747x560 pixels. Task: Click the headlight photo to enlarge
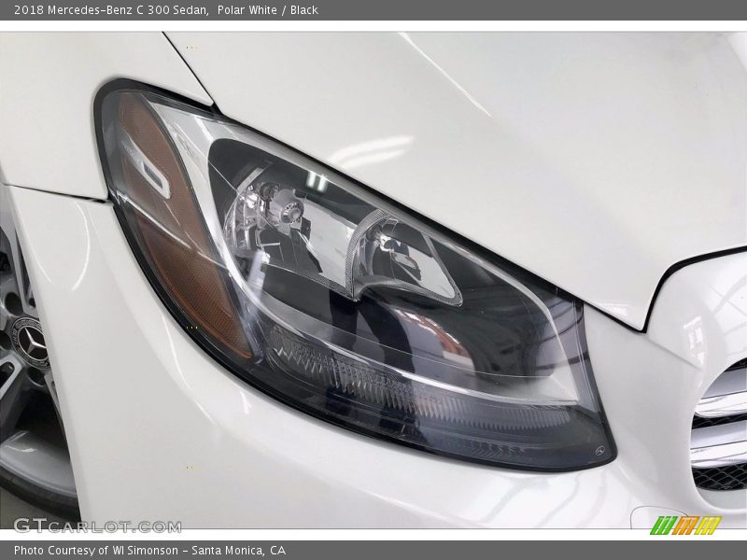373,280
